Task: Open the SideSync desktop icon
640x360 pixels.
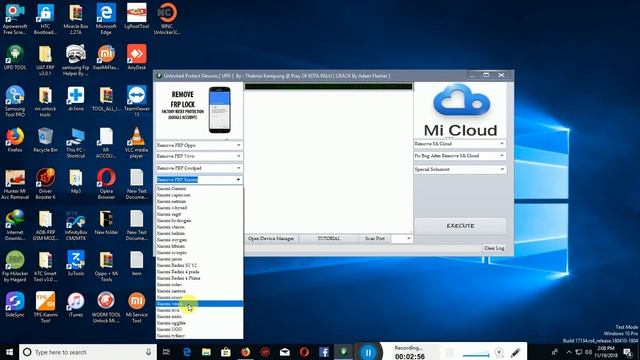Action: pos(15,304)
